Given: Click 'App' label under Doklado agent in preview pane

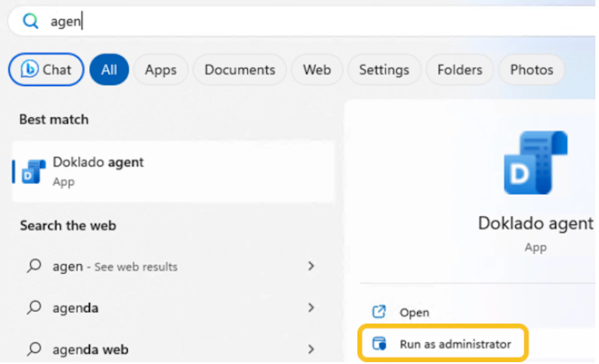Looking at the screenshot, I should [x=536, y=248].
